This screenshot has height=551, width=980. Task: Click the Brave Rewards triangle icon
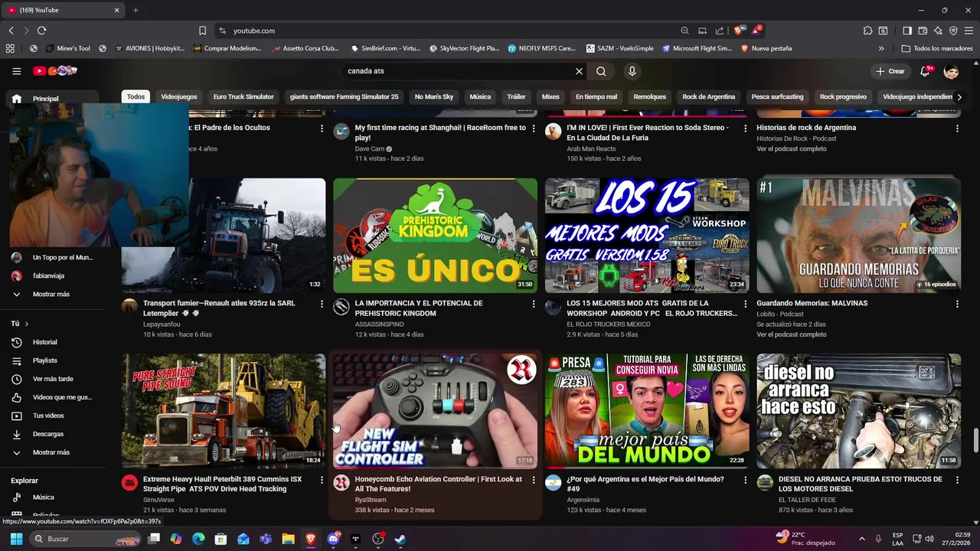coord(756,31)
